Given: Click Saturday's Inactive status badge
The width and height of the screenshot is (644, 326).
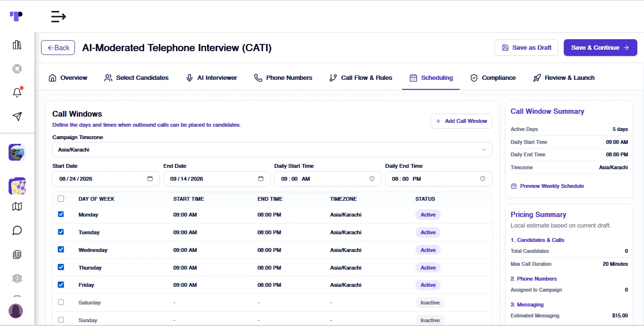Looking at the screenshot, I should point(430,303).
